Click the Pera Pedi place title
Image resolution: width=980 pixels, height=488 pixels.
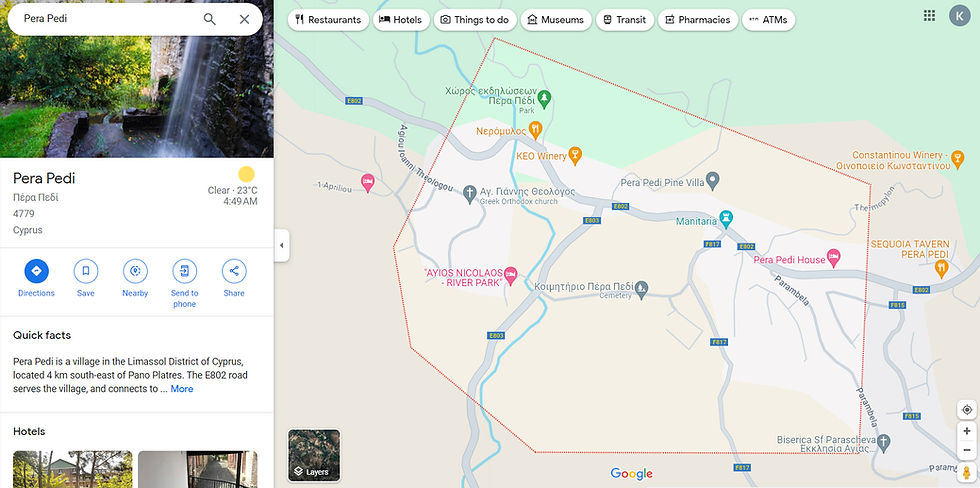pyautogui.click(x=44, y=178)
